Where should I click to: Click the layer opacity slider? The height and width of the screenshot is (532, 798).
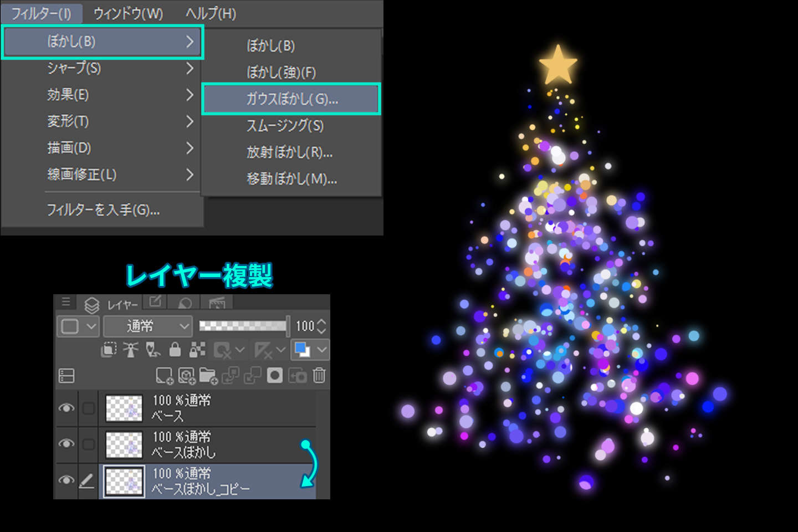[244, 326]
